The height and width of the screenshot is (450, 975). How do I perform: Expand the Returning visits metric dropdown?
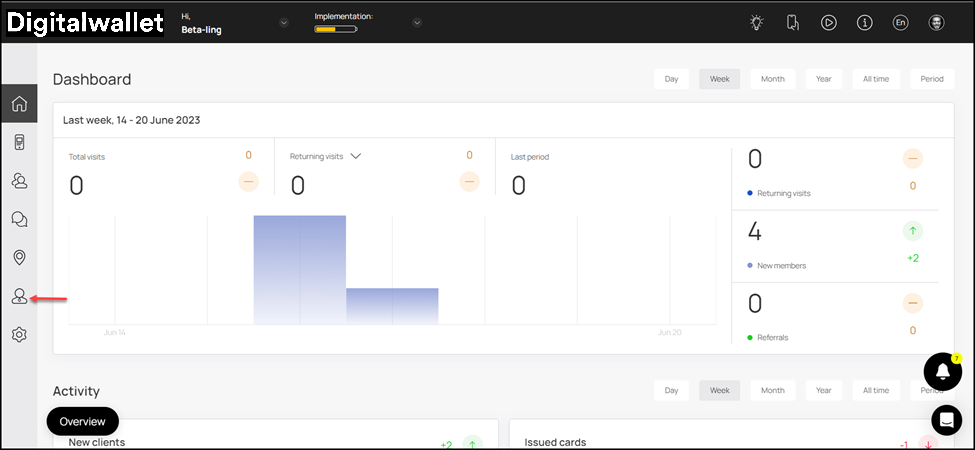pos(355,156)
